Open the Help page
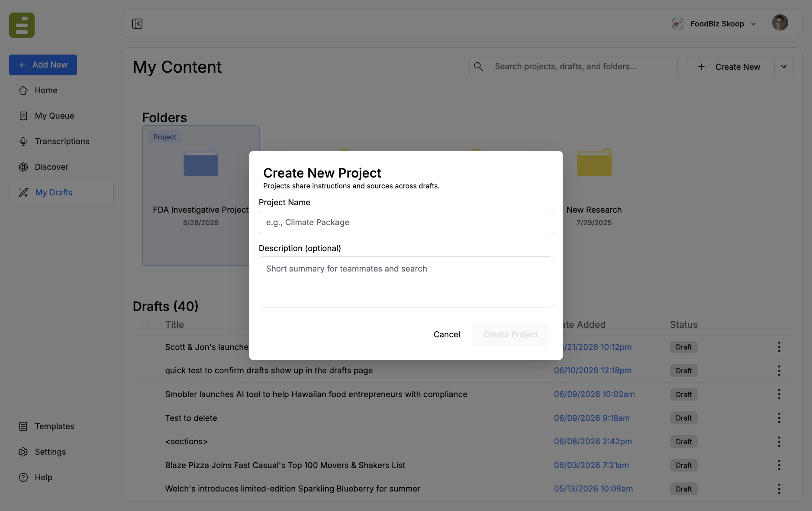The image size is (812, 511). (x=61, y=477)
